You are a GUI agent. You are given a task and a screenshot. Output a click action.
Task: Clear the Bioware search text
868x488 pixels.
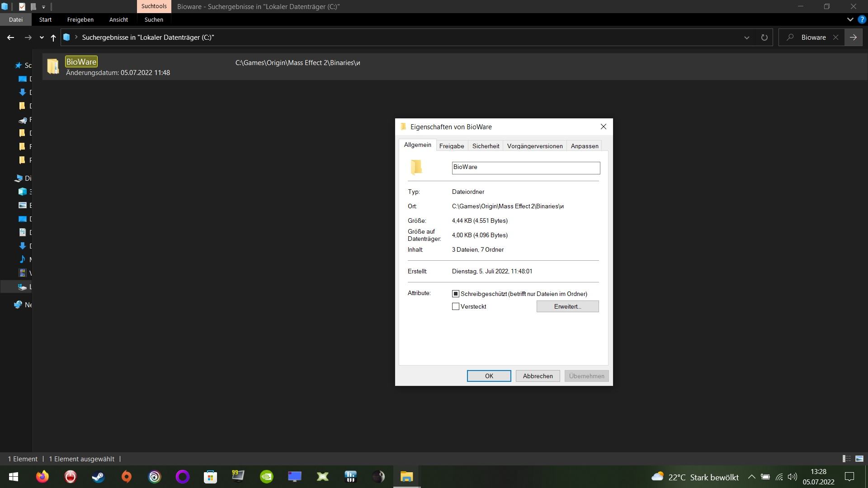point(835,38)
